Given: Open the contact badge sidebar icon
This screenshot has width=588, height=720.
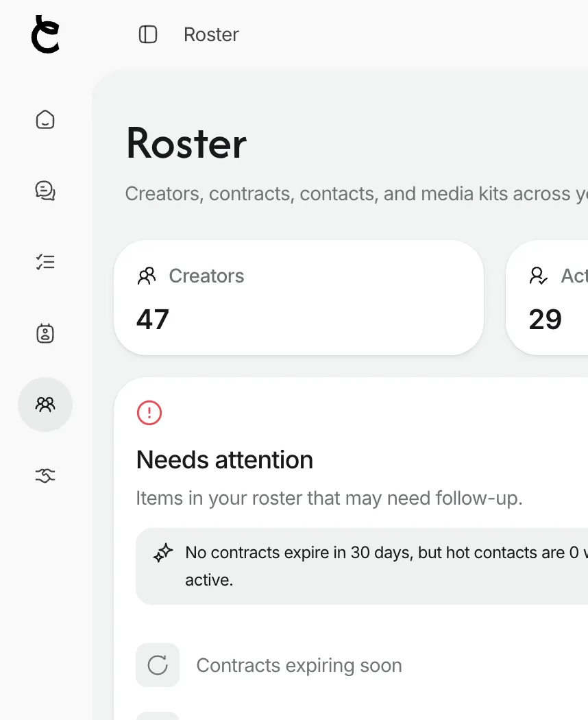Looking at the screenshot, I should [45, 333].
